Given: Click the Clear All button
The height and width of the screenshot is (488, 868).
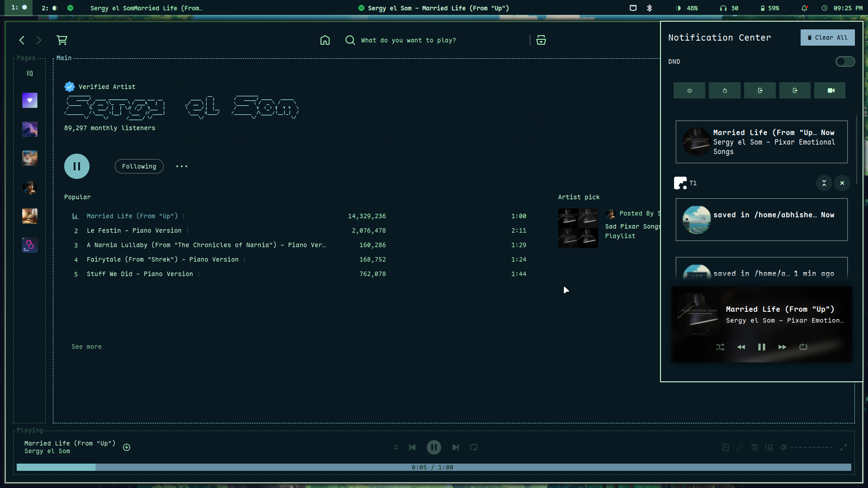Looking at the screenshot, I should point(827,38).
